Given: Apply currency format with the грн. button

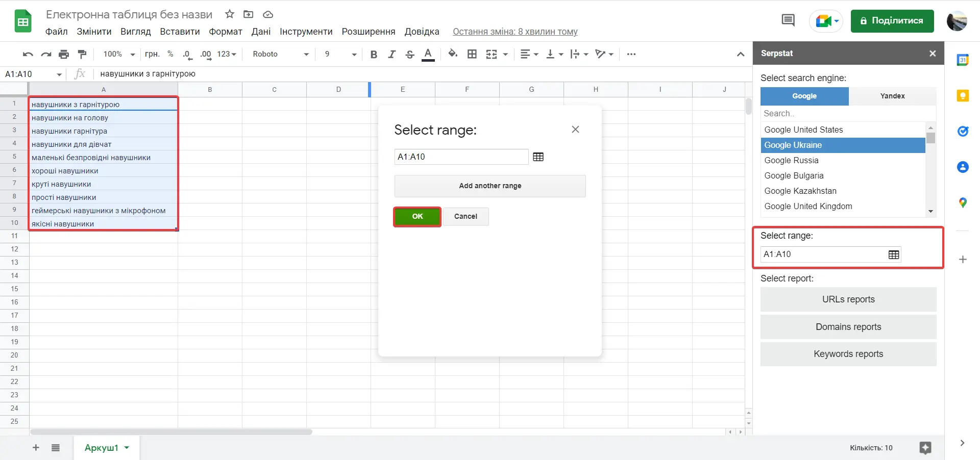Looking at the screenshot, I should [x=152, y=54].
